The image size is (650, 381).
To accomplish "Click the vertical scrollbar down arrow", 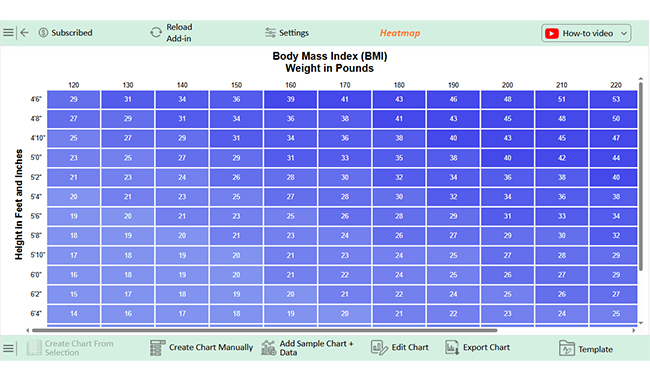I will click(641, 323).
